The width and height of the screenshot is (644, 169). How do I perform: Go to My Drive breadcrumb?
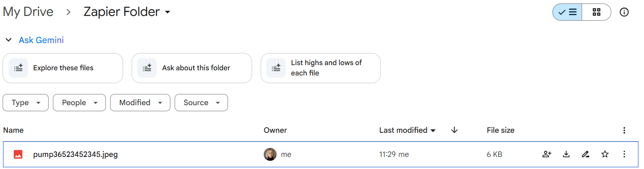28,12
